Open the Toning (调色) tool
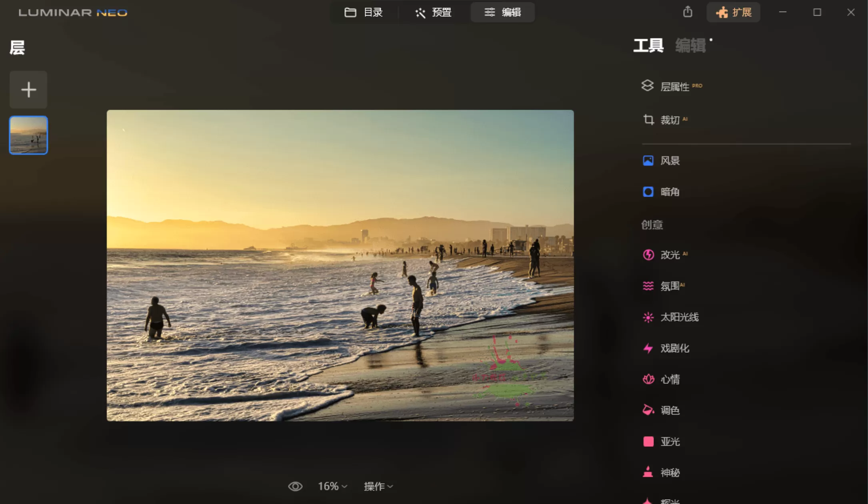The image size is (868, 504). point(670,410)
